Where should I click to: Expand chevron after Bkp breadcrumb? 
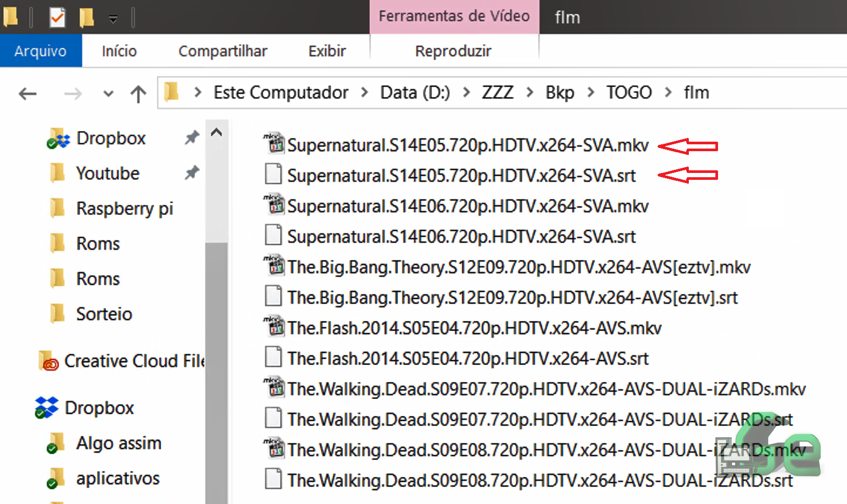(x=590, y=92)
